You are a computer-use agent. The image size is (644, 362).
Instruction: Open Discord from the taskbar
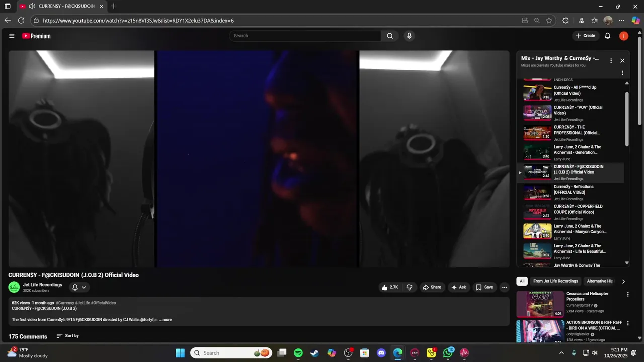point(381,353)
